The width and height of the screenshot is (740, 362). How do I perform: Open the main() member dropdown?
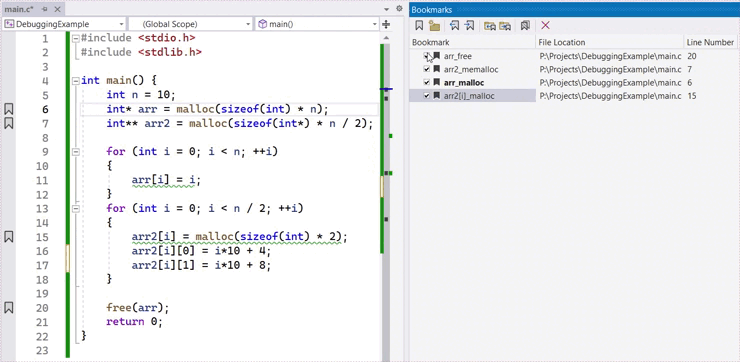(317, 24)
